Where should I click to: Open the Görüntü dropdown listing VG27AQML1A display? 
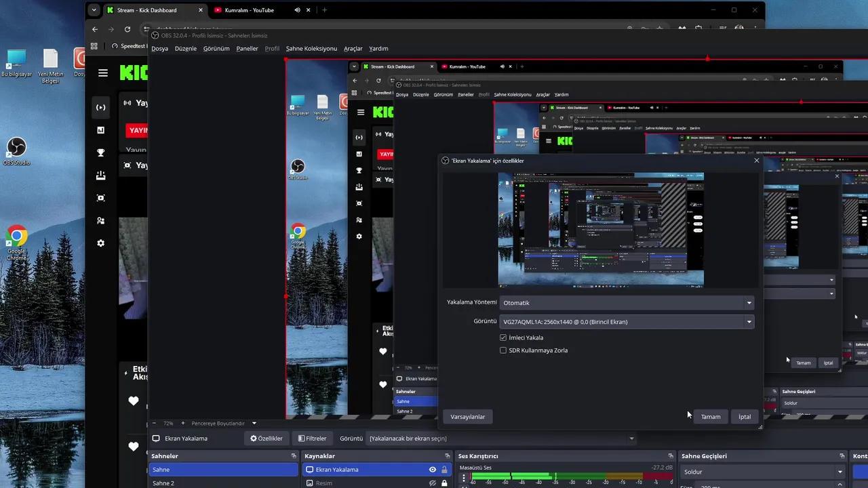click(x=627, y=322)
